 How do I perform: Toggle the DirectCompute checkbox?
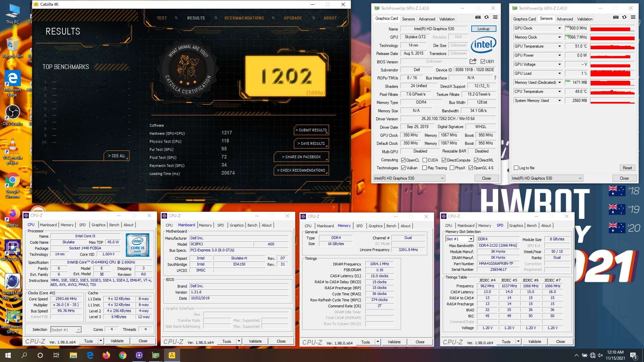[444, 160]
